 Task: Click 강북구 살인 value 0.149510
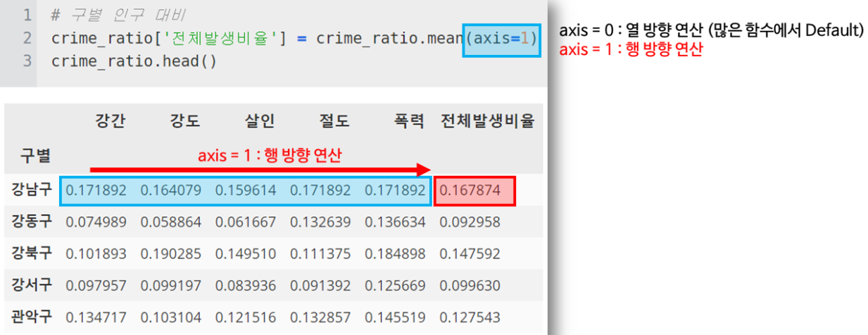(x=246, y=254)
